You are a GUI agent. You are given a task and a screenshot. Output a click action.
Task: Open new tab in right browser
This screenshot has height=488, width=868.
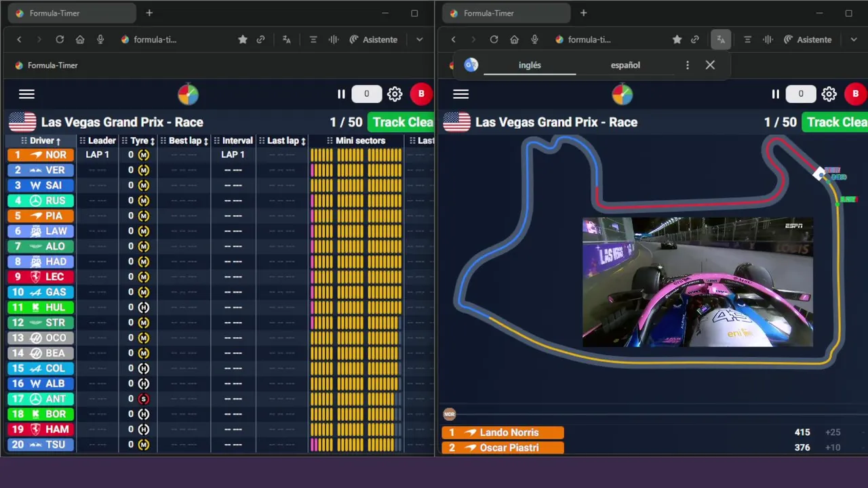pyautogui.click(x=583, y=13)
